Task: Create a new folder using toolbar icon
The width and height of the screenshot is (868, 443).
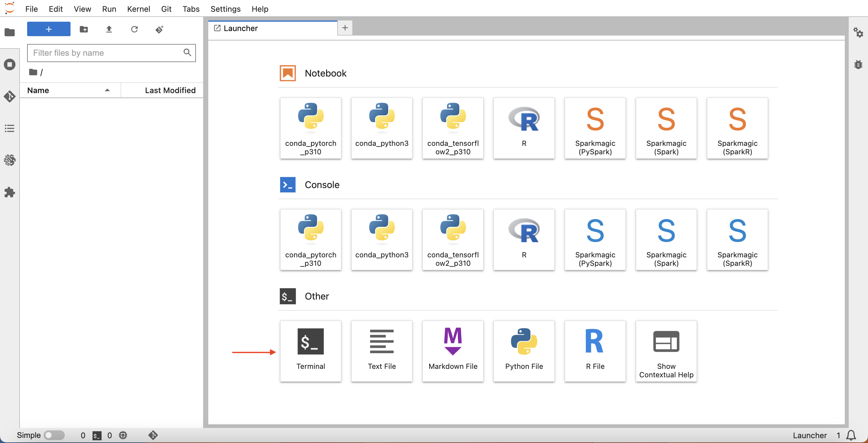Action: (83, 29)
